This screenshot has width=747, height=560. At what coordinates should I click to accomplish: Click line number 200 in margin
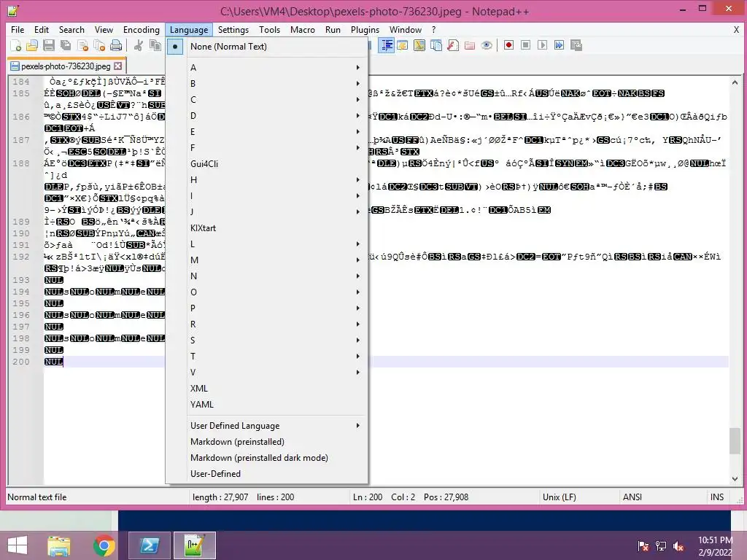click(21, 362)
